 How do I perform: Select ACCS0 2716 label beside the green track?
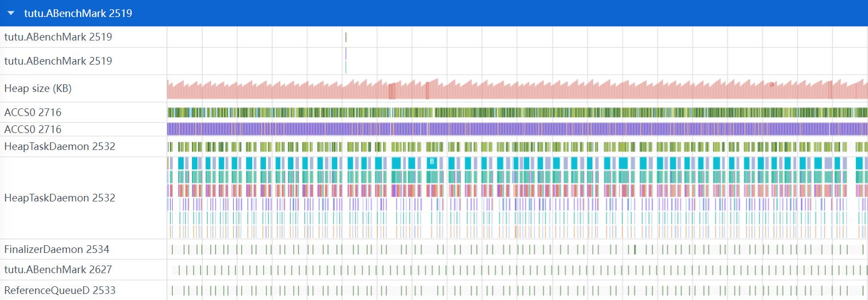33,112
